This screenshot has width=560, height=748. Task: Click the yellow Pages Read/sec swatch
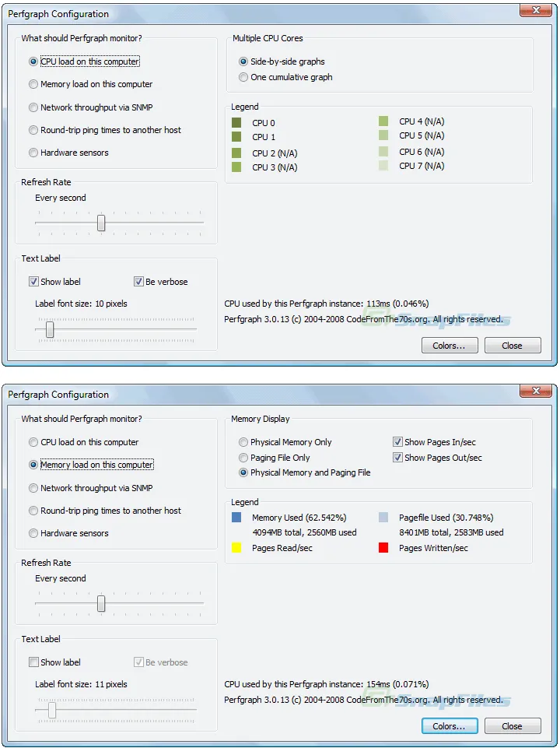coord(236,548)
